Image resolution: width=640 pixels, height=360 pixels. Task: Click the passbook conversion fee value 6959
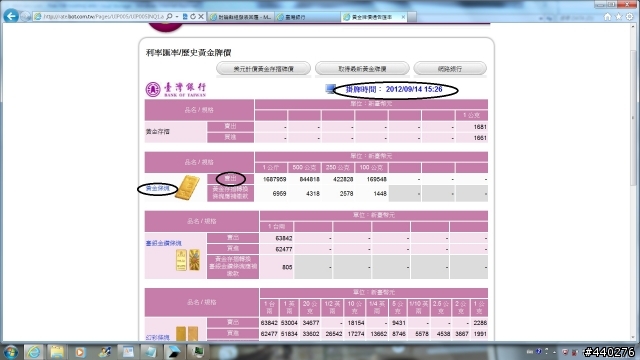[279, 193]
